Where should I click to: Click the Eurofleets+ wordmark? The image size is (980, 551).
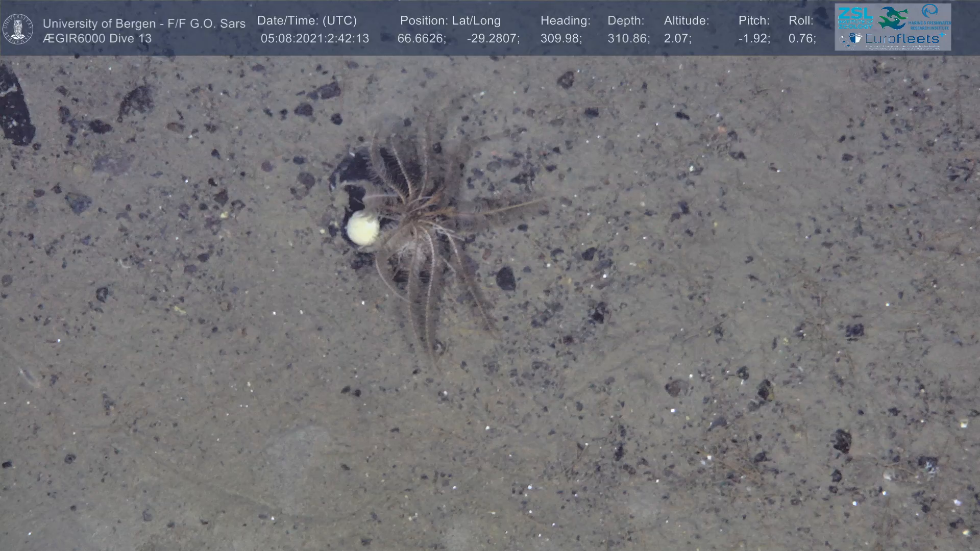pos(902,39)
